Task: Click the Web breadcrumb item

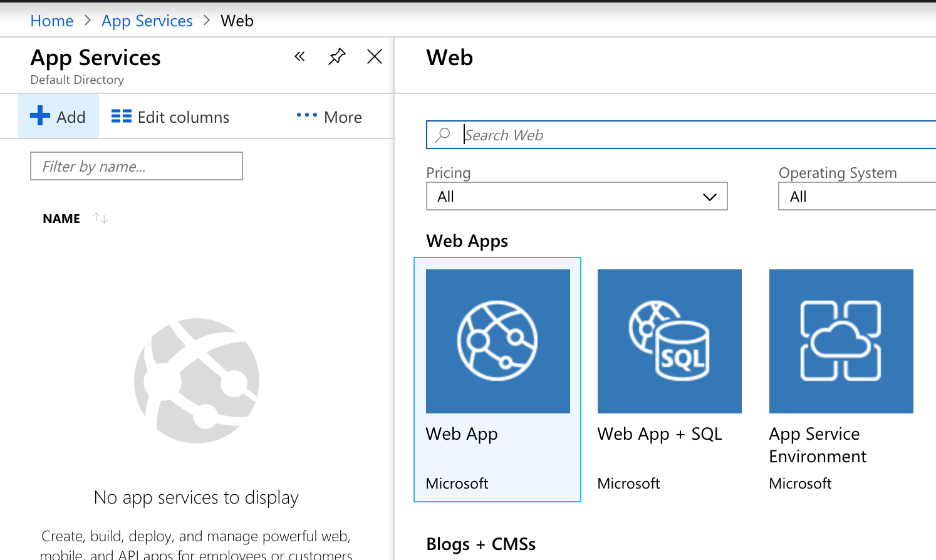Action: pyautogui.click(x=237, y=21)
